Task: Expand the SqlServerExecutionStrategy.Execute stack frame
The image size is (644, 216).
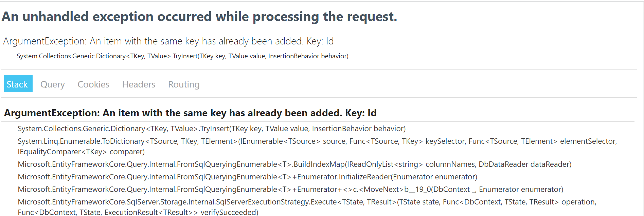Action: click(x=307, y=207)
